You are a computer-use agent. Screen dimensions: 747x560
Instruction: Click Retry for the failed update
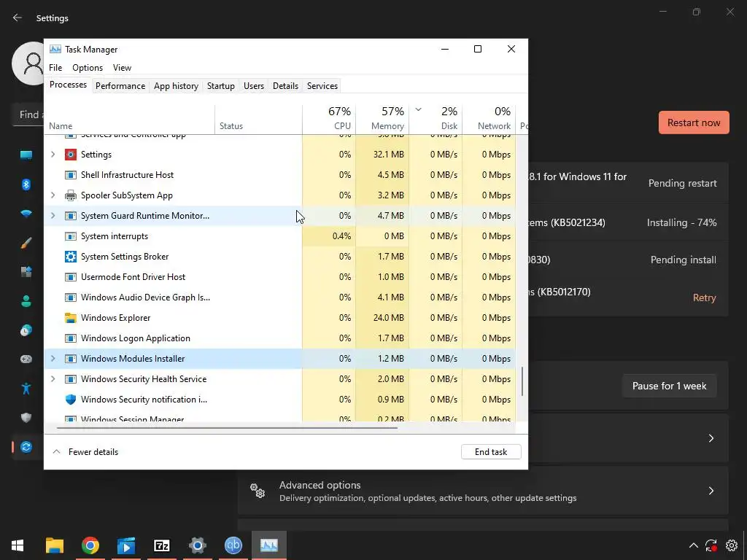point(704,297)
